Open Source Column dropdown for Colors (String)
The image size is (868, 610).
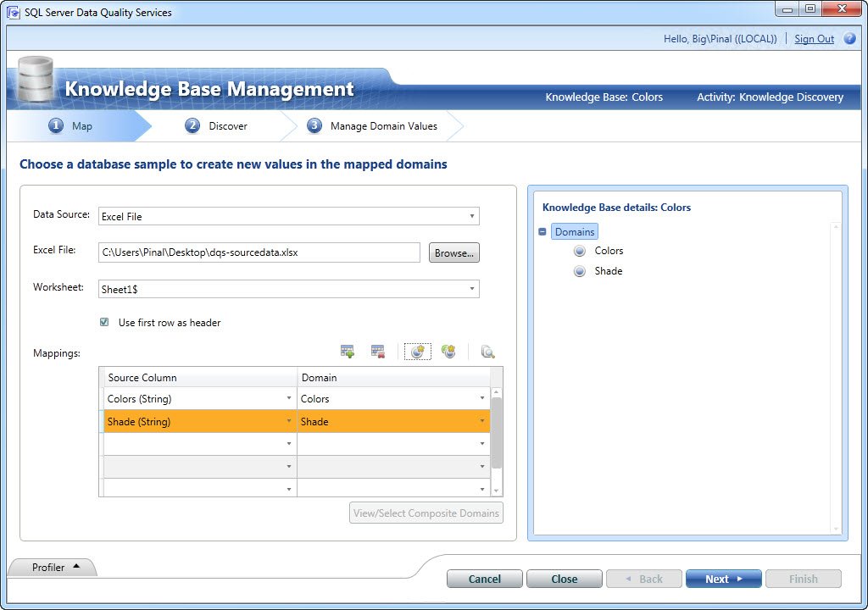(288, 398)
